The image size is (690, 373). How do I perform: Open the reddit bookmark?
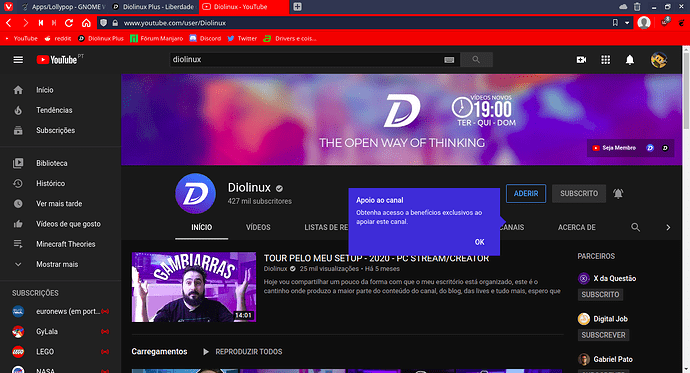58,38
